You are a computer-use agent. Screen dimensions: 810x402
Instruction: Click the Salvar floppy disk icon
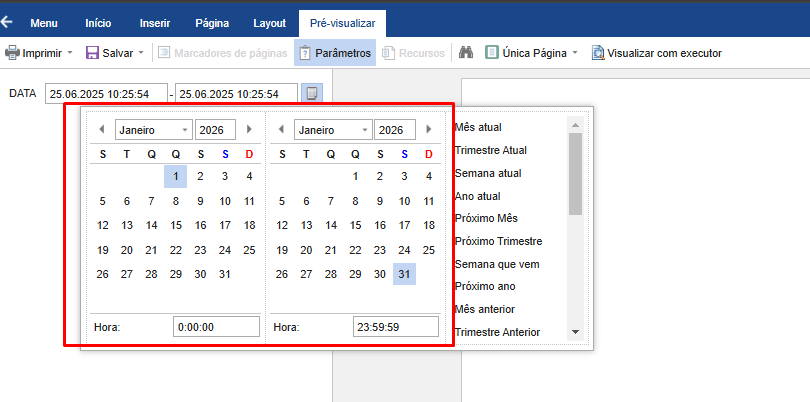[x=92, y=53]
